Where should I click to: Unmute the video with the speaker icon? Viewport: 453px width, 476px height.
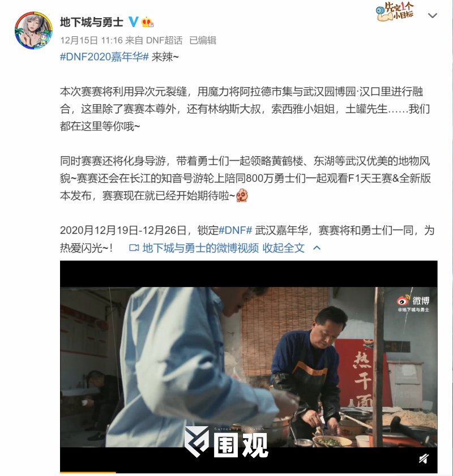[424, 458]
